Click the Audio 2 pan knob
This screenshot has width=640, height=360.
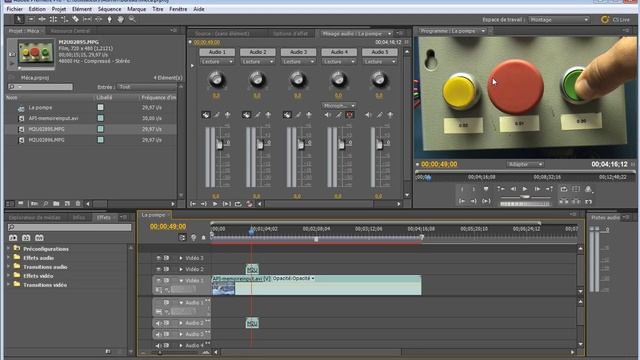click(257, 80)
